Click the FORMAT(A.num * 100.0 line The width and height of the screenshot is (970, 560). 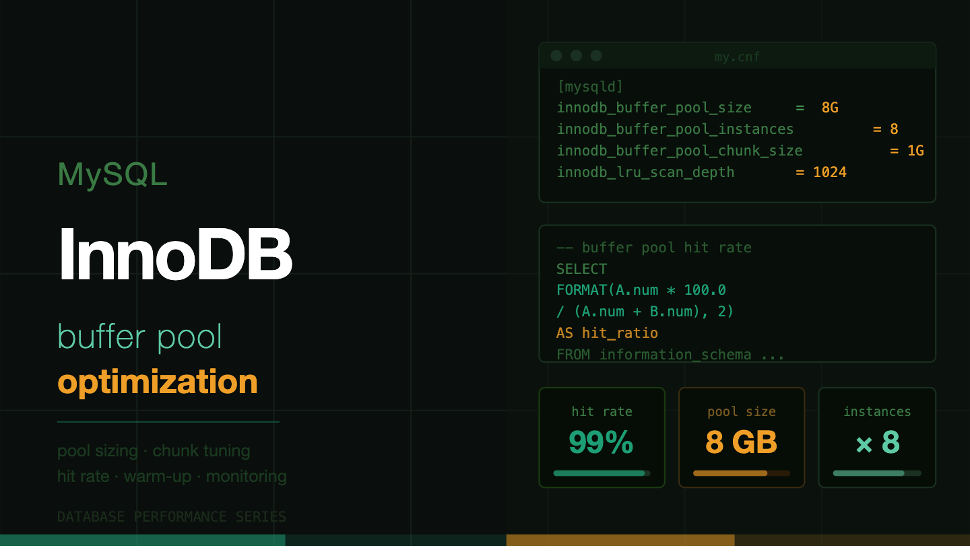pos(641,290)
